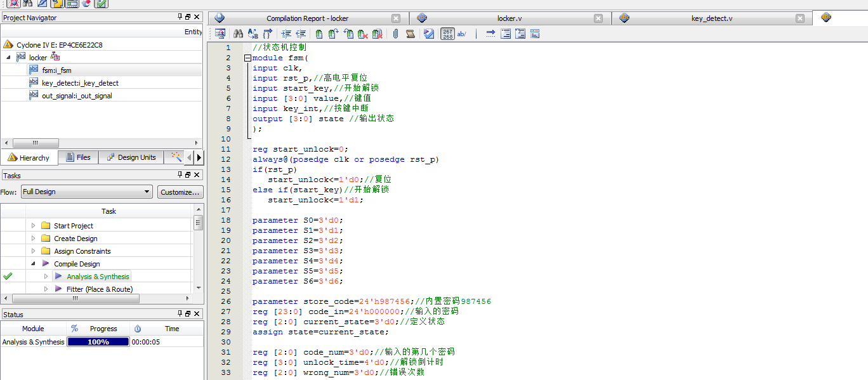868x380 pixels.
Task: Jump to the next bookmark
Action: [334, 34]
